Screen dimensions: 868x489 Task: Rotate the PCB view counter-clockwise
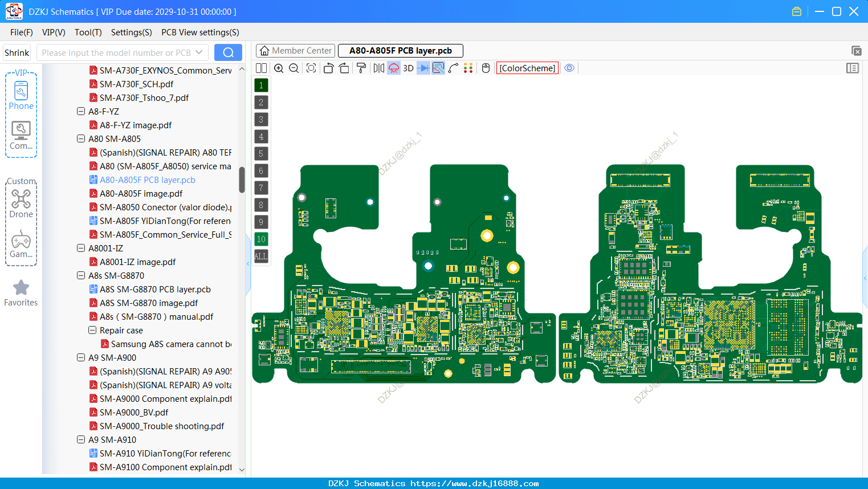tap(328, 68)
